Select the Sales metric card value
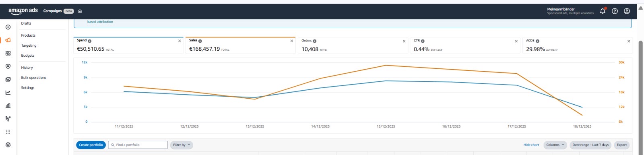Viewport: 644px width, 155px height. 204,49
